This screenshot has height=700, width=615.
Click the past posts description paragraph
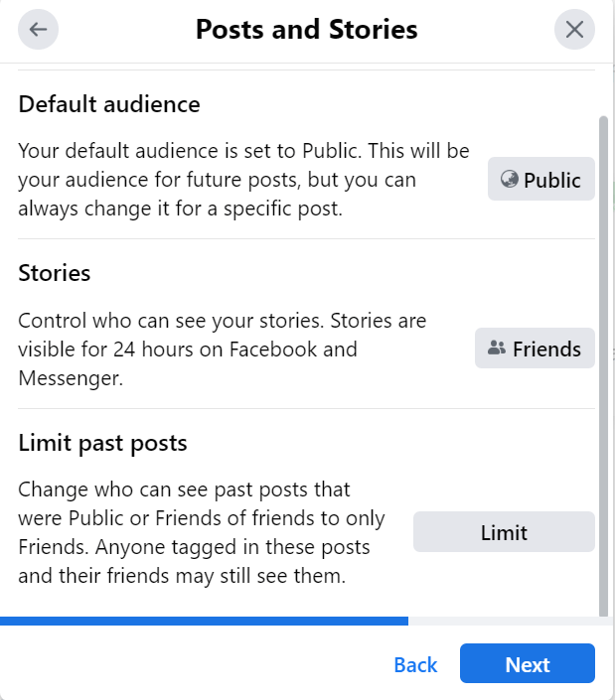202,532
